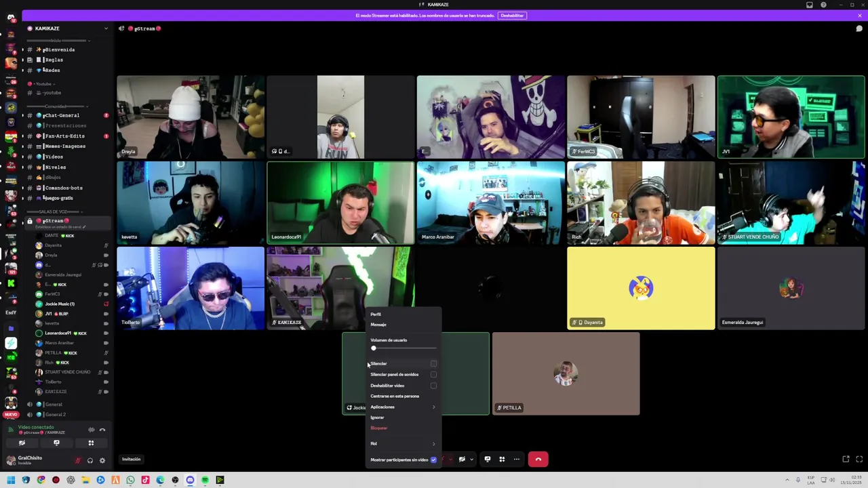Image resolution: width=868 pixels, height=488 pixels.
Task: Dismiss the Streamer mode banner X
Action: pos(859,15)
